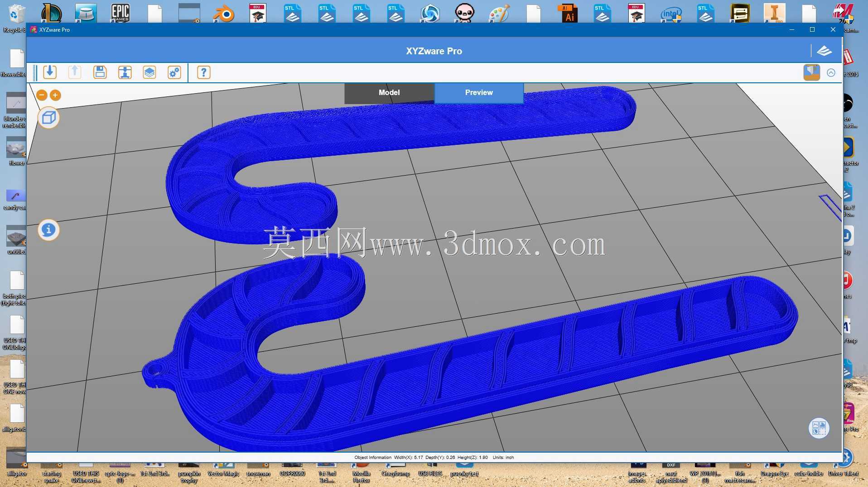The image size is (868, 487).
Task: Select the snowman desktop file
Action: point(258,470)
